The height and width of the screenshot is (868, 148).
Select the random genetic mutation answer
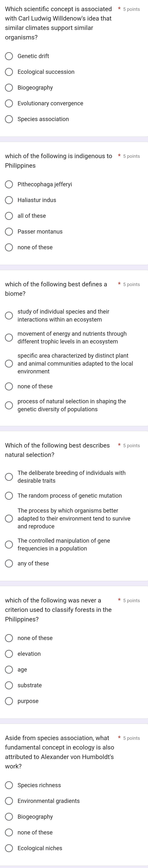(9, 496)
